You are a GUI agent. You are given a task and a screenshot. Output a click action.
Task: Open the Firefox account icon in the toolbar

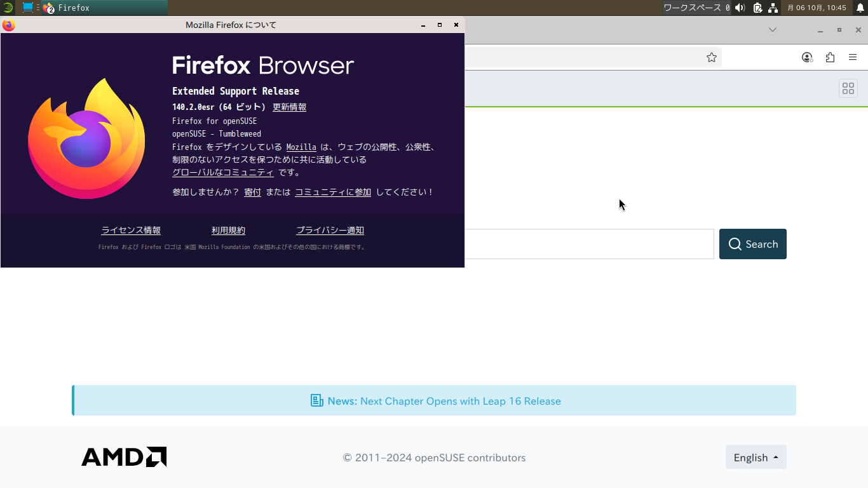pyautogui.click(x=807, y=57)
